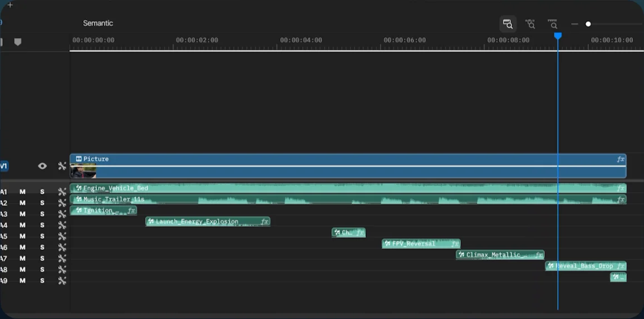Viewport: 644px width, 319px height.
Task: Solo track A3
Action: click(x=42, y=214)
